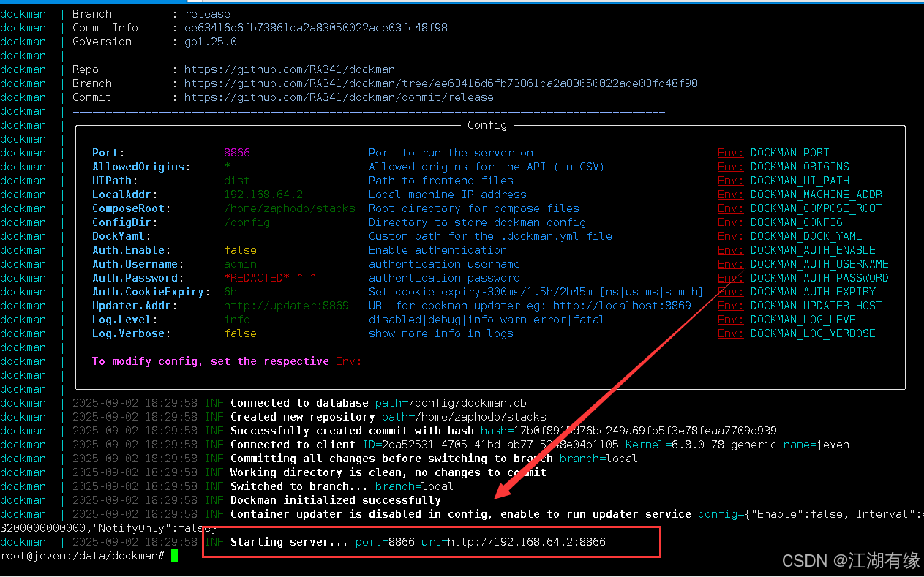Image resolution: width=924 pixels, height=577 pixels.
Task: Click the Auth.Username value 'admin'
Action: coord(240,264)
